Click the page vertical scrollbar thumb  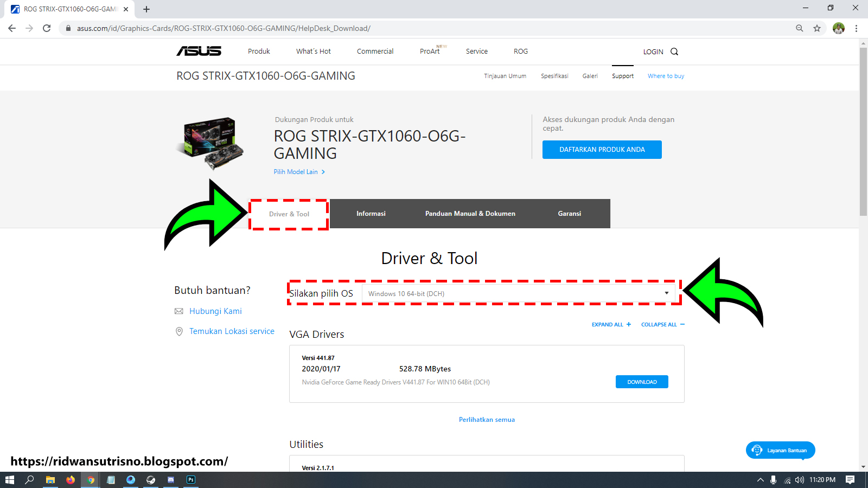pos(863,132)
